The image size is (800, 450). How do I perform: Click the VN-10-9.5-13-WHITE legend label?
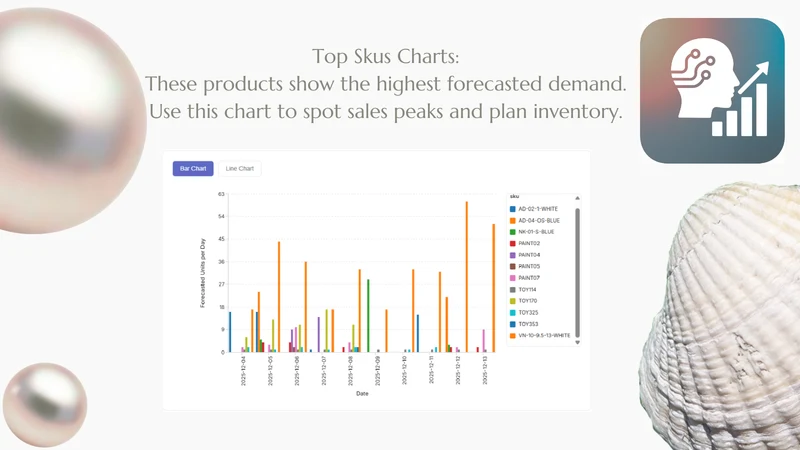(544, 336)
